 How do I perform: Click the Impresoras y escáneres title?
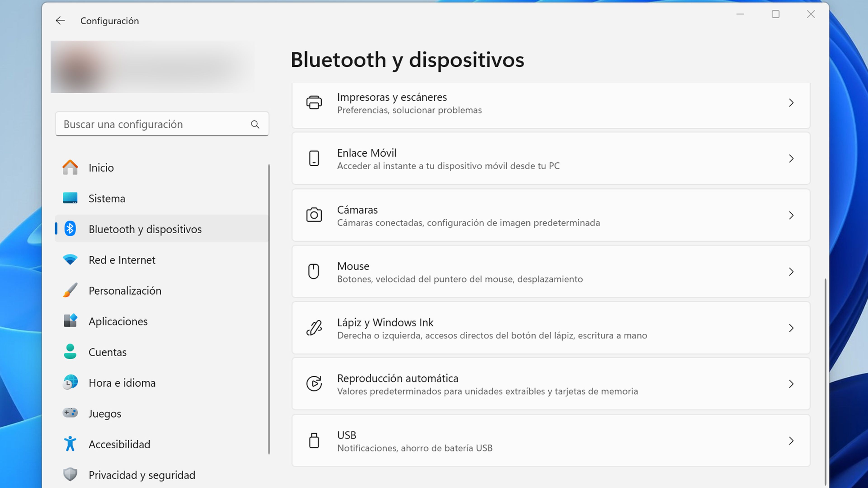pos(392,97)
